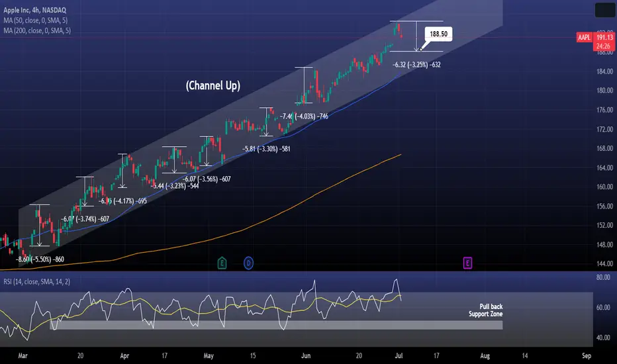Click the Aug label on time axis
Image resolution: width=617 pixels, height=364 pixels.
485,356
